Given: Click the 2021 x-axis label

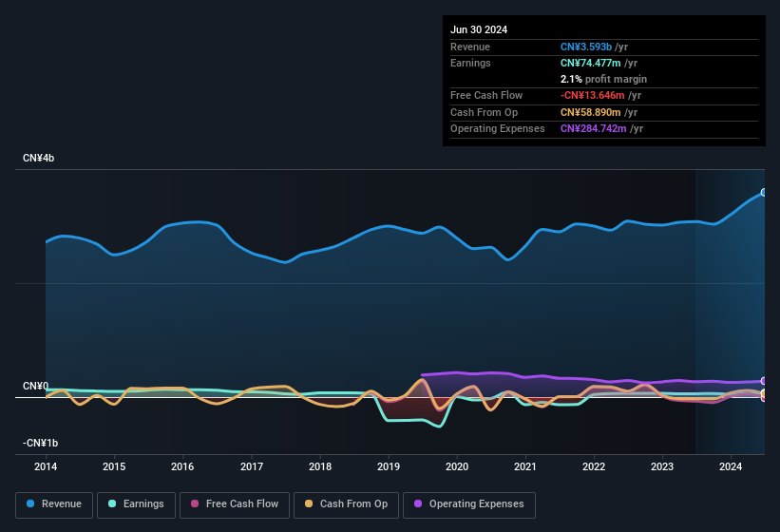Looking at the screenshot, I should tap(525, 466).
